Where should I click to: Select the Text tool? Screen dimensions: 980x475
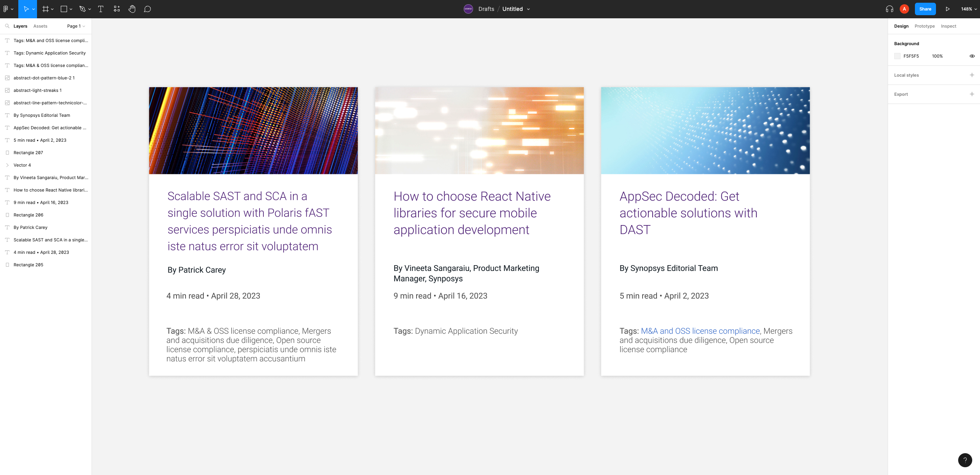tap(101, 9)
